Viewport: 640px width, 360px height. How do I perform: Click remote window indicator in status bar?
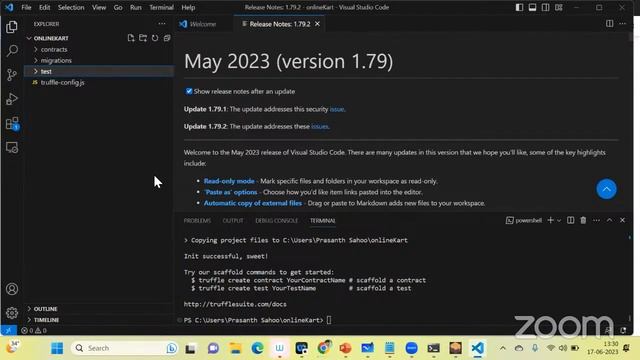[9, 330]
